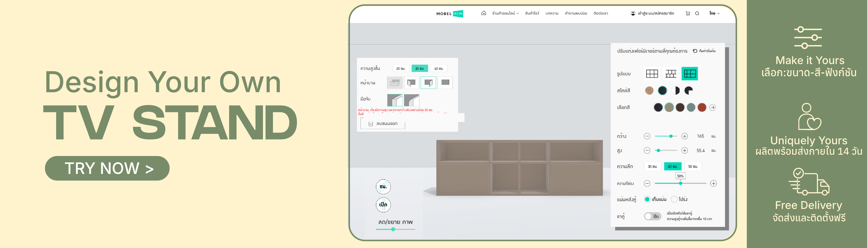Increase height with plus icon
Screen dimensions: 868x248
pos(685,150)
